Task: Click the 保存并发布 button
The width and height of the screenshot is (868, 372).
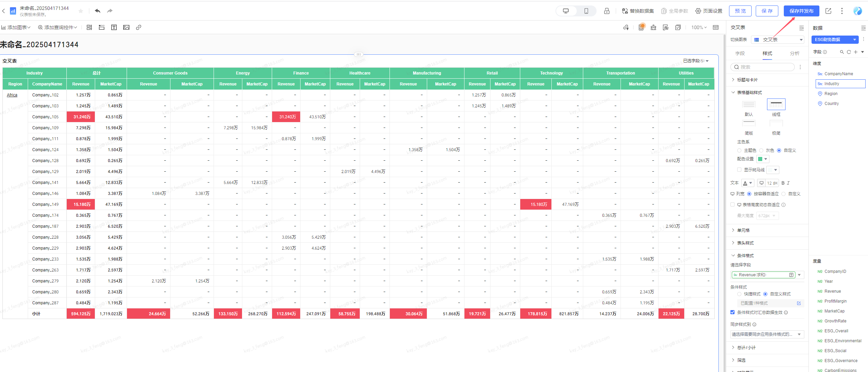Action: pyautogui.click(x=802, y=11)
